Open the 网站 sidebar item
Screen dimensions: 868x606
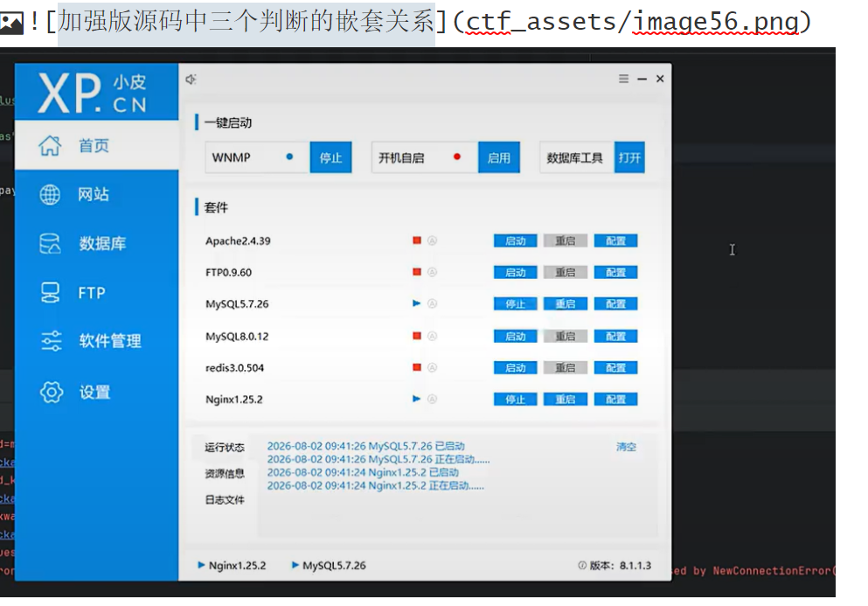click(96, 194)
